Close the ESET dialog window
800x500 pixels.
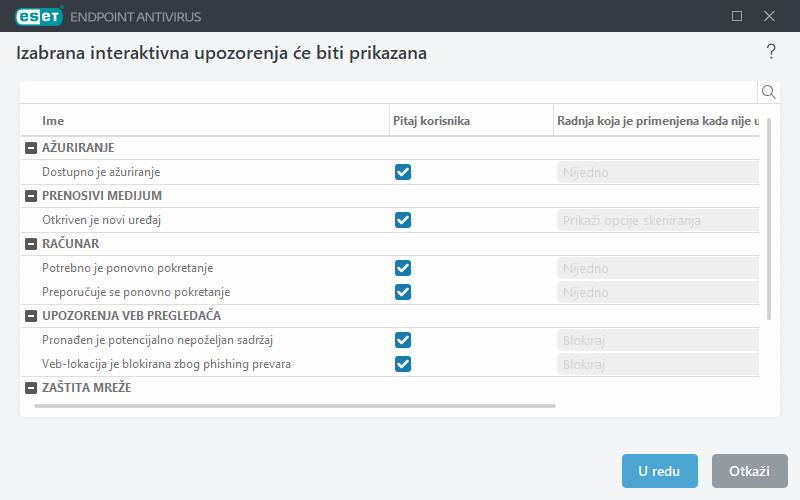click(x=769, y=16)
